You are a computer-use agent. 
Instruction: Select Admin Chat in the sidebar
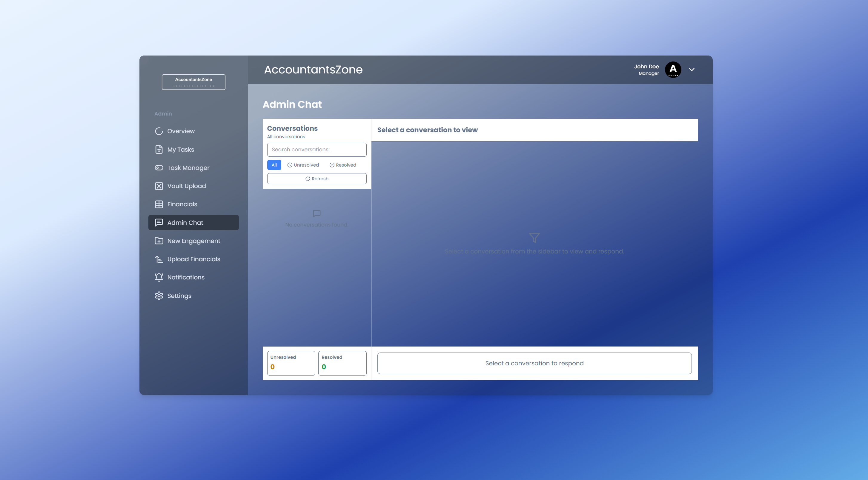(193, 223)
